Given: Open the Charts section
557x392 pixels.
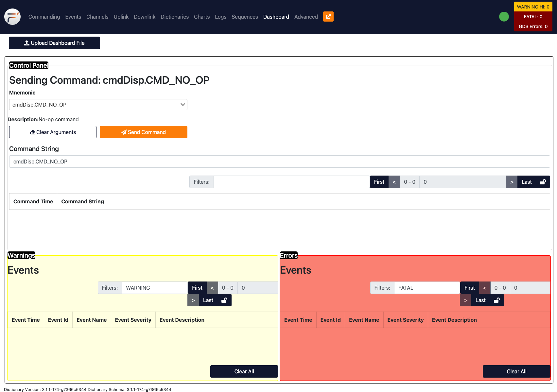Looking at the screenshot, I should (202, 17).
